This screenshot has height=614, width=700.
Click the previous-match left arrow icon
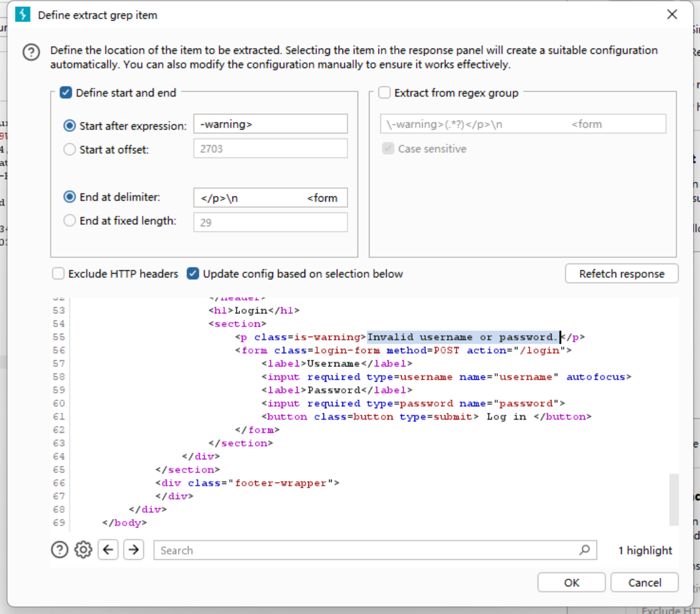click(x=108, y=550)
